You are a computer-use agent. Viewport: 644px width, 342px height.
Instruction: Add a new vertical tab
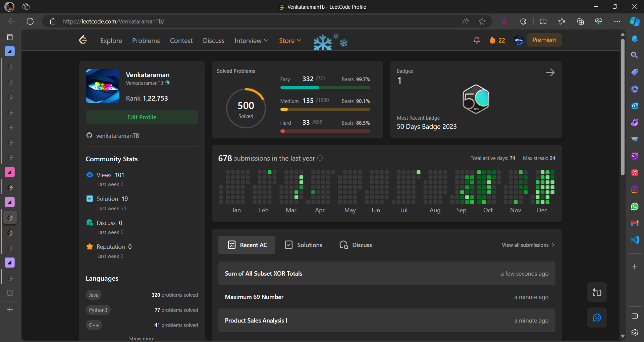pyautogui.click(x=10, y=310)
